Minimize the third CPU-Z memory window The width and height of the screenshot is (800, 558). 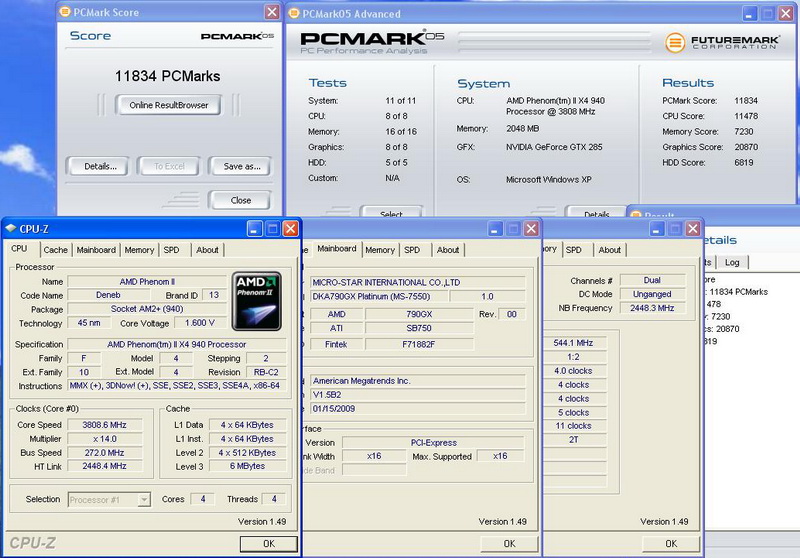point(657,229)
